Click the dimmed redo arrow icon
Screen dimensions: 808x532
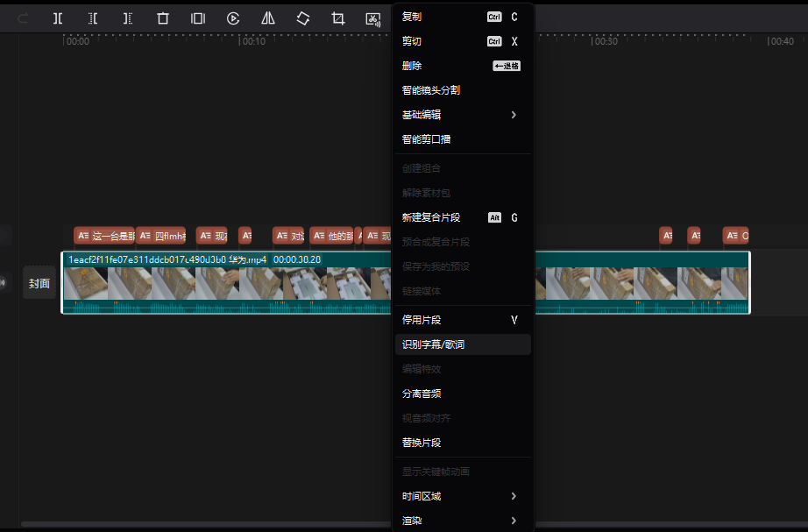[23, 18]
